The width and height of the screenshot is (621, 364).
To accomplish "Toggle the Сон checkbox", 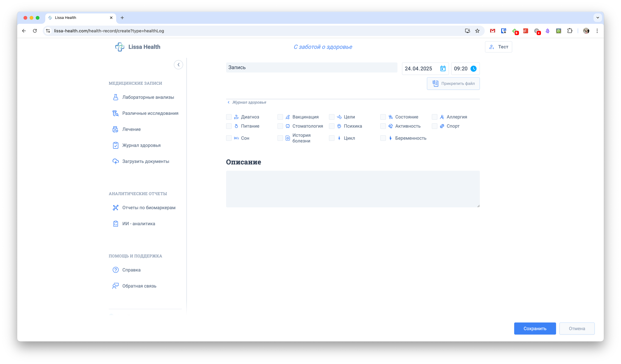I will 229,138.
